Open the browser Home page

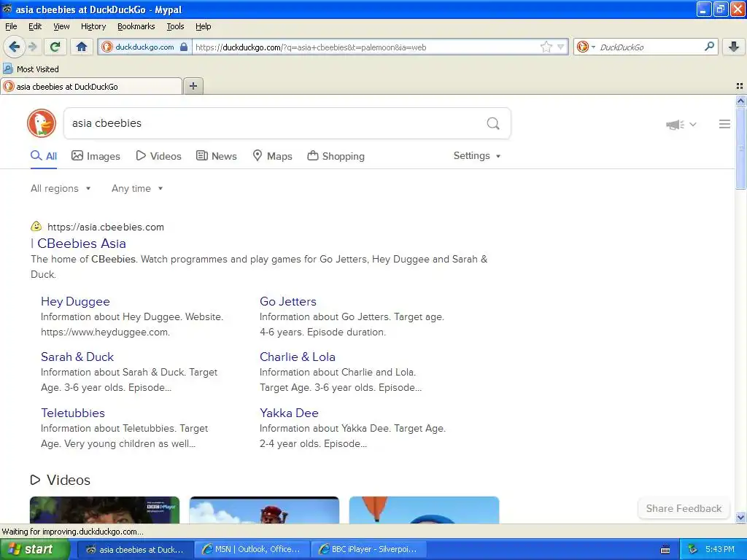click(82, 47)
